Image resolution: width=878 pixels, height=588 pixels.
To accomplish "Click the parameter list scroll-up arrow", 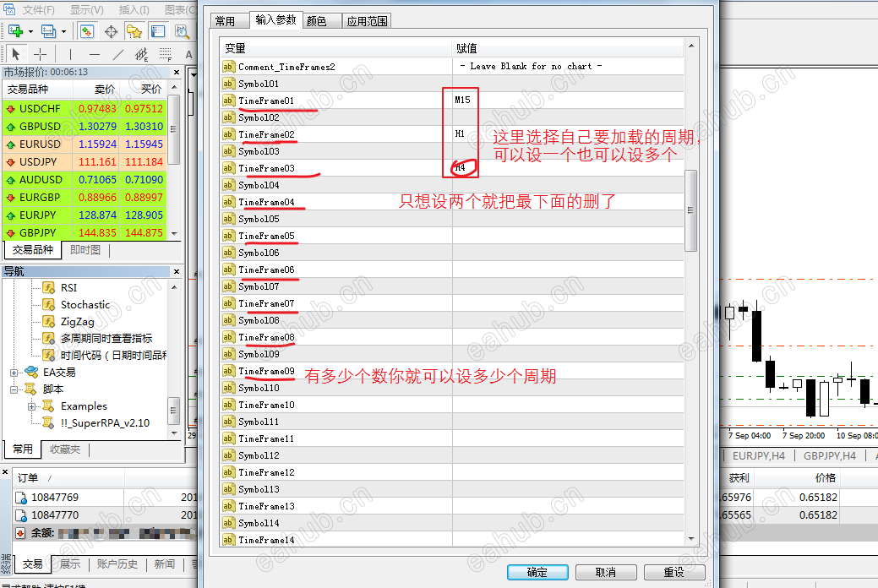I will point(690,46).
